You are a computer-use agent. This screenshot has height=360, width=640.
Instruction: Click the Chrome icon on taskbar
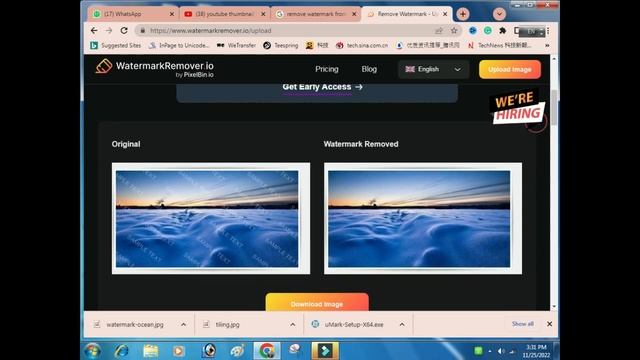coord(267,351)
